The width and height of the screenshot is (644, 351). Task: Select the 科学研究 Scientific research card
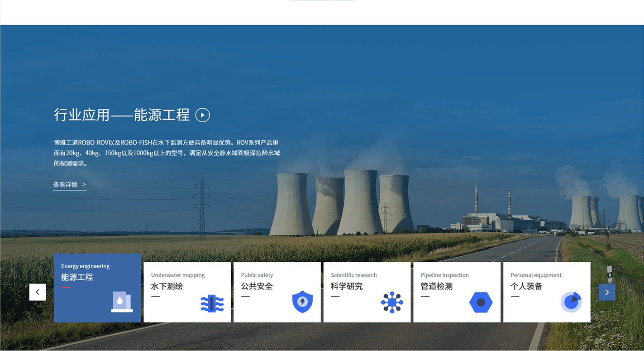(367, 292)
